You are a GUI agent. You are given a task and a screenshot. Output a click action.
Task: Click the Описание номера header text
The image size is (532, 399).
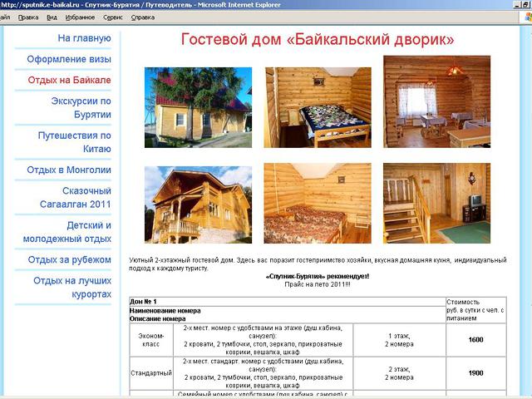157,318
